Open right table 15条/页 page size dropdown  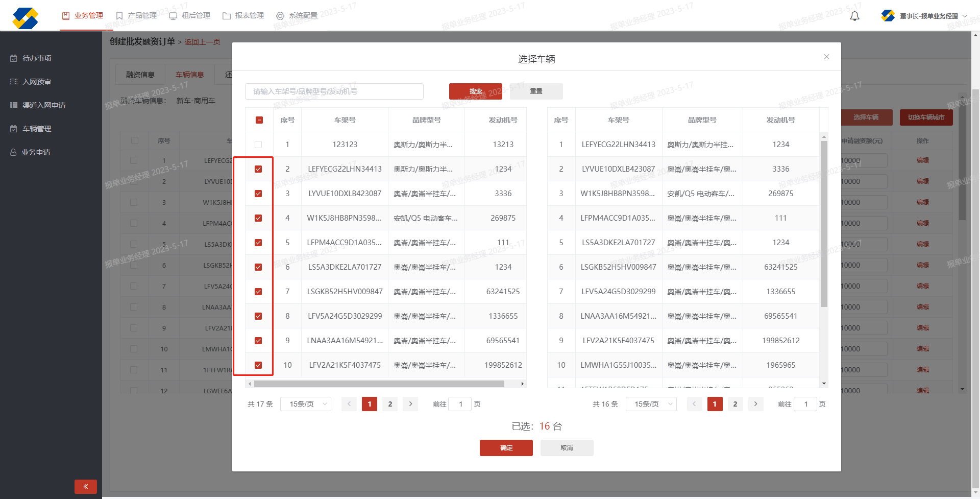pos(651,404)
